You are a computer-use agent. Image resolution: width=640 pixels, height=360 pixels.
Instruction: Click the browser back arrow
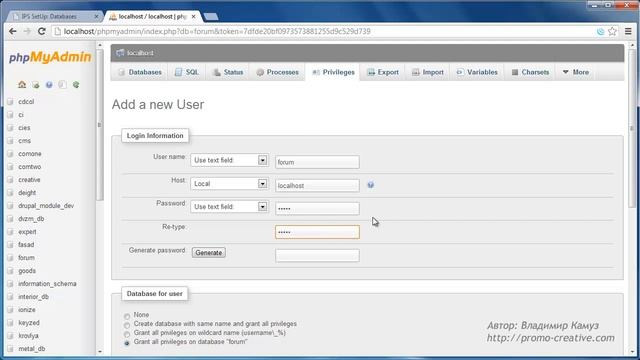tap(13, 31)
